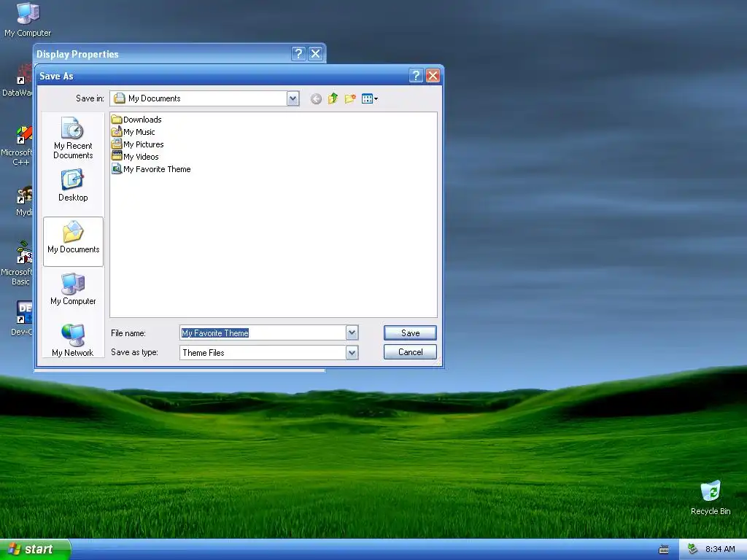The height and width of the screenshot is (560, 747).
Task: Close the Display Properties window
Action: tap(315, 54)
